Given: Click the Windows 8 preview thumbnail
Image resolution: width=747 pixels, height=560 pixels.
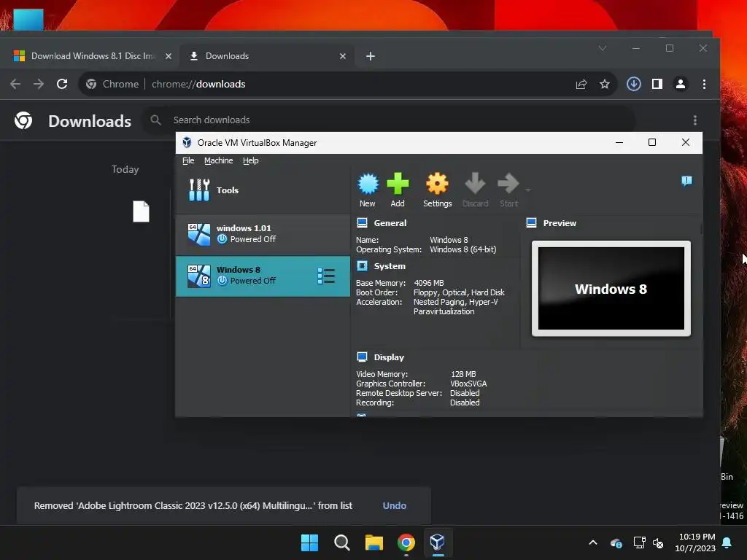Looking at the screenshot, I should pyautogui.click(x=611, y=289).
